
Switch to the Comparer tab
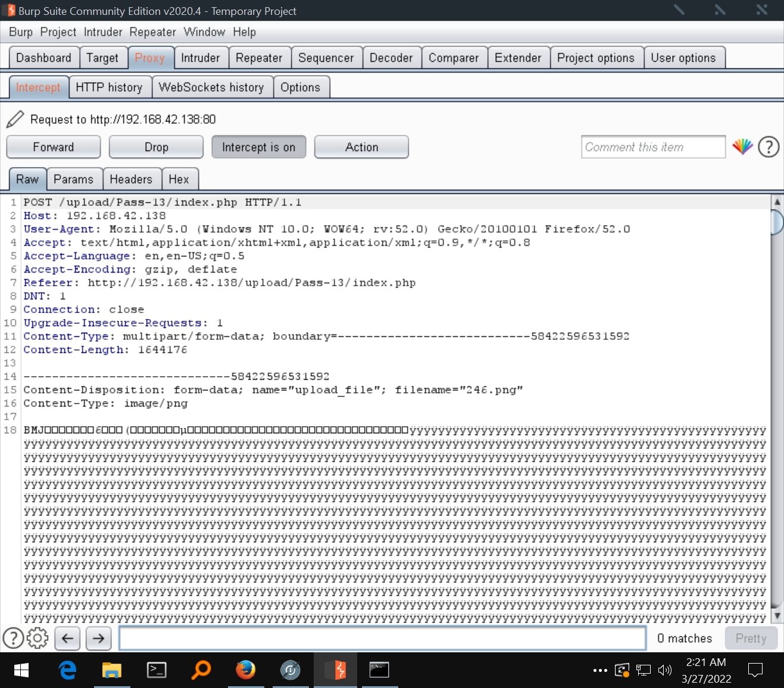click(x=454, y=58)
